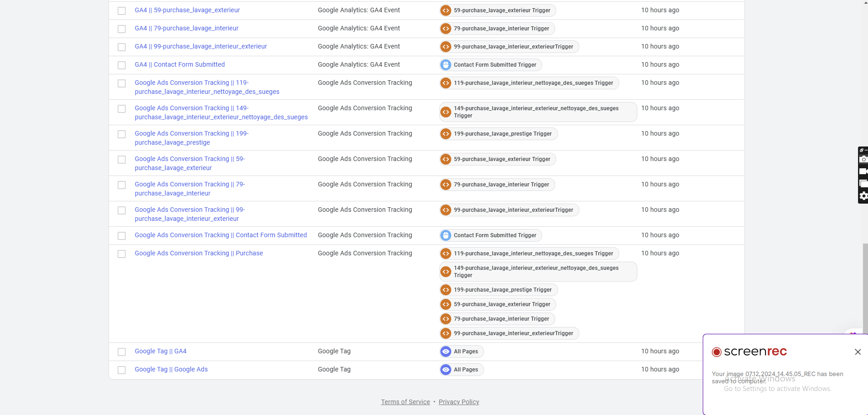The image size is (868, 415).
Task: Check Google Ads Conversion Tracking Contact Form checkbox
Action: coord(122,236)
